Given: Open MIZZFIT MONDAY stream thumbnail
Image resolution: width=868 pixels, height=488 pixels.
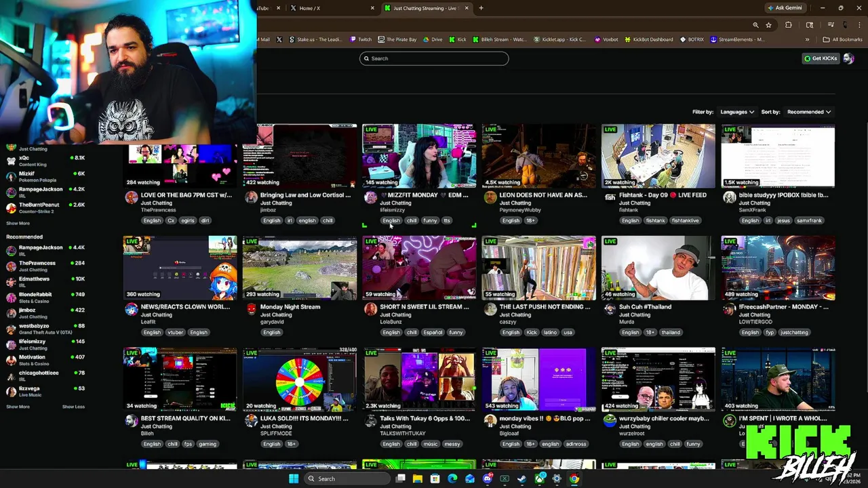Looking at the screenshot, I should pyautogui.click(x=419, y=156).
